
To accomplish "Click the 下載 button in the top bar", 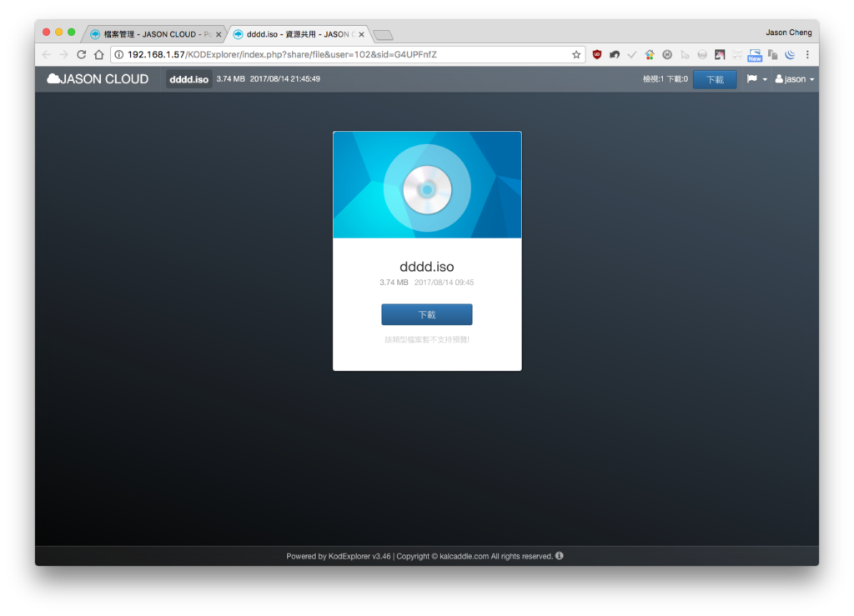I will 715,79.
